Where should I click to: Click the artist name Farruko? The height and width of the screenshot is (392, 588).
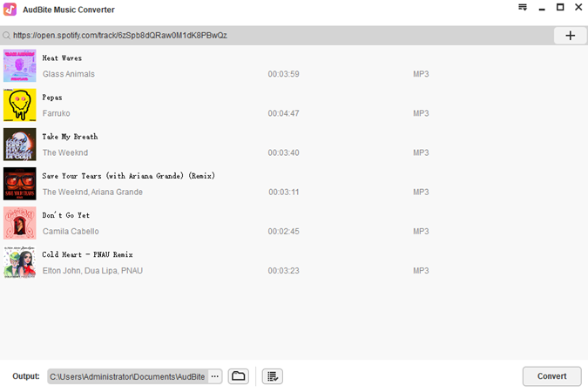pyautogui.click(x=57, y=113)
